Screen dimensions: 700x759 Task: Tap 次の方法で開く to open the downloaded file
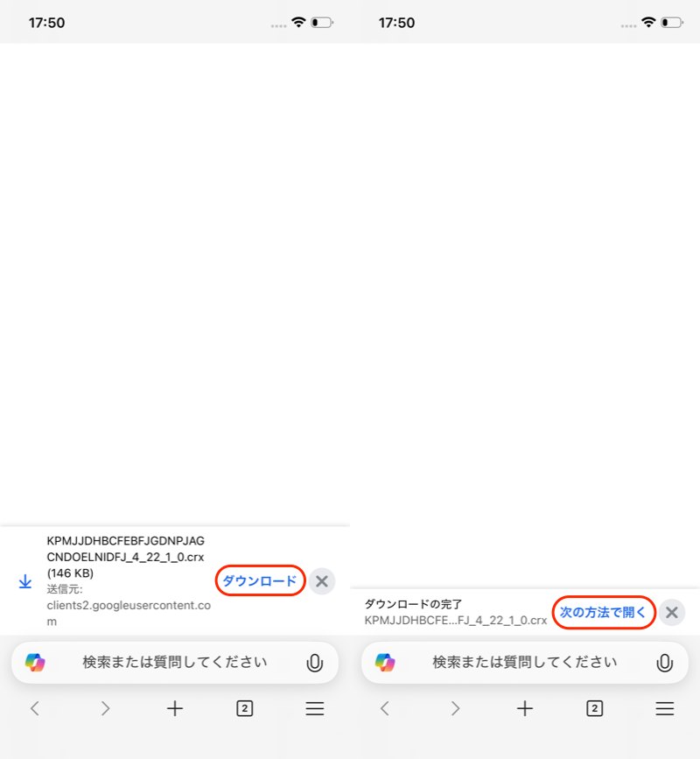tap(605, 613)
